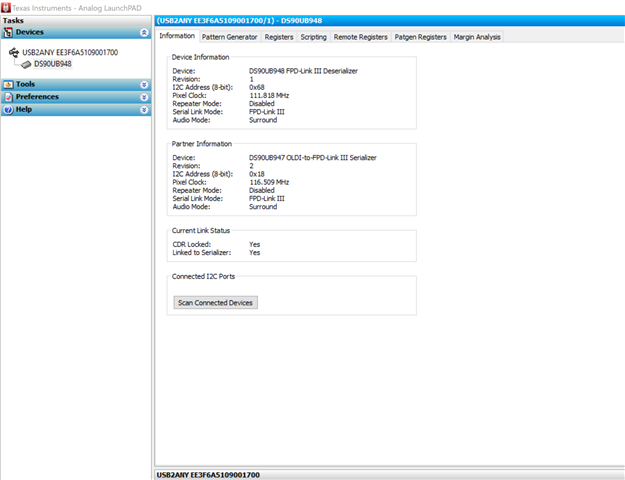Switch to the Pattern Generator tab
Screen dimensions: 625x480
click(x=230, y=37)
